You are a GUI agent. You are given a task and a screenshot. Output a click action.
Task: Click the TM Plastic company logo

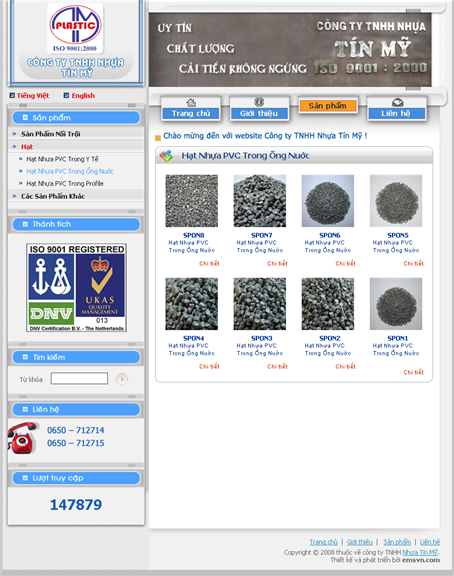tap(75, 28)
